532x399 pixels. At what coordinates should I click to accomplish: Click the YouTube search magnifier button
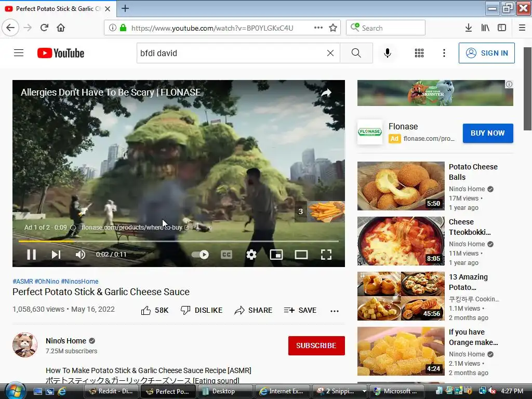point(356,53)
